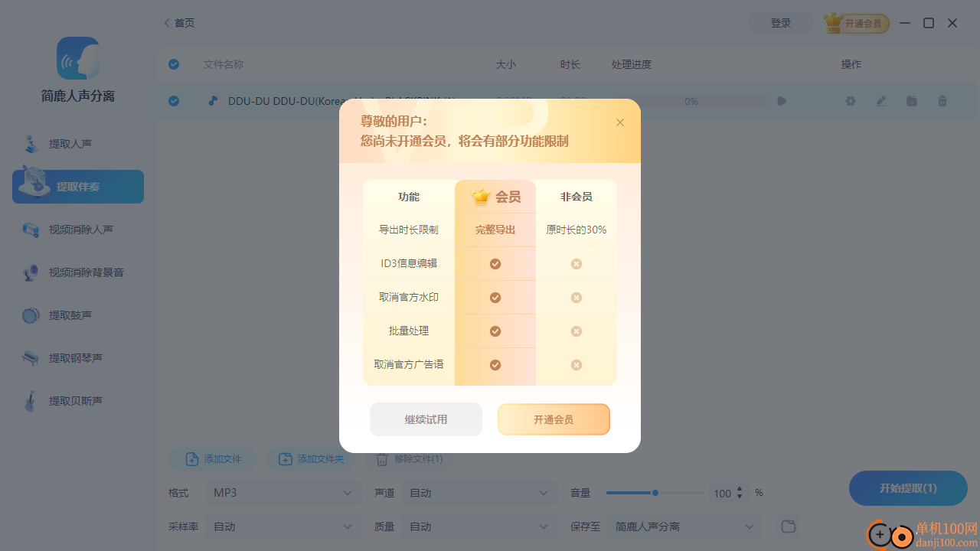Viewport: 980px width, 551px height.
Task: Click the 文件名称 column header
Action: [224, 64]
